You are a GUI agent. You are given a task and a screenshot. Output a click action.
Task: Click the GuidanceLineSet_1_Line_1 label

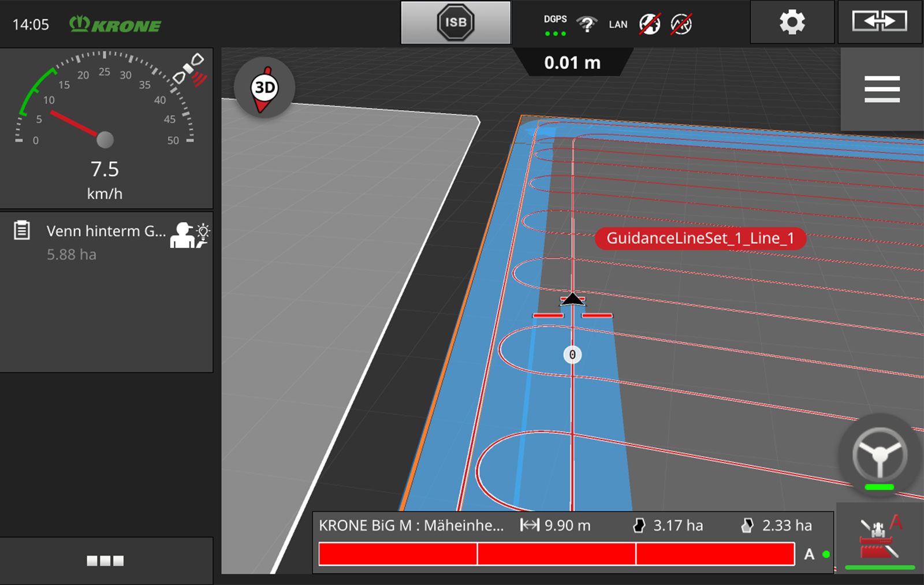coord(700,239)
